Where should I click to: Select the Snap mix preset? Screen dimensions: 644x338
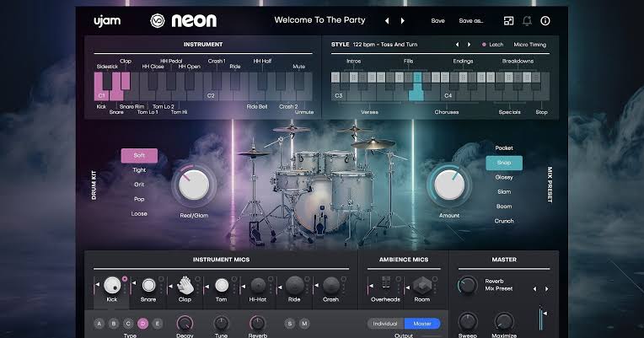coord(504,163)
